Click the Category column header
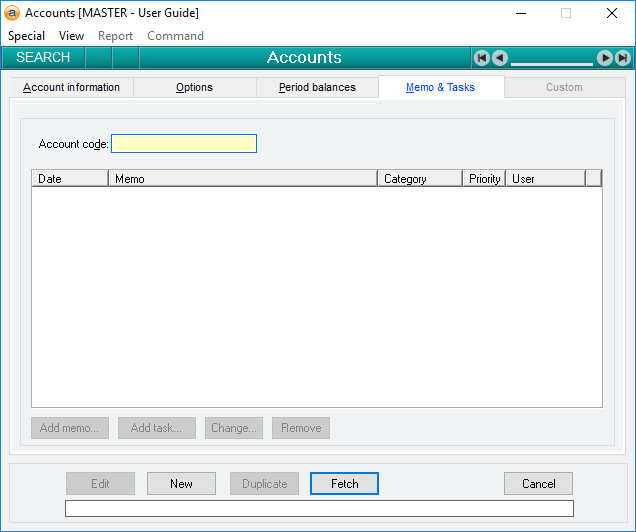The image size is (636, 532). click(420, 179)
